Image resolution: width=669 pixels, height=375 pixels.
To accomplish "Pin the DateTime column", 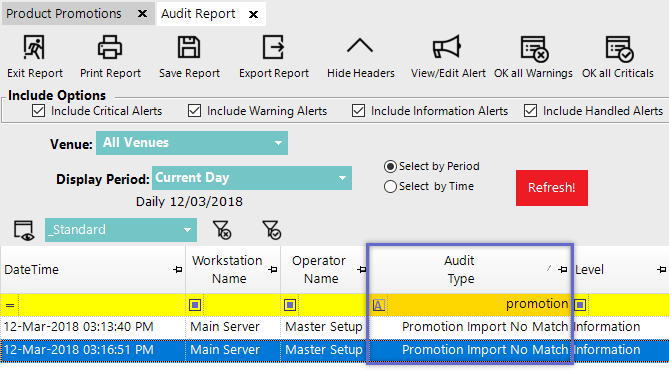I will point(177,270).
